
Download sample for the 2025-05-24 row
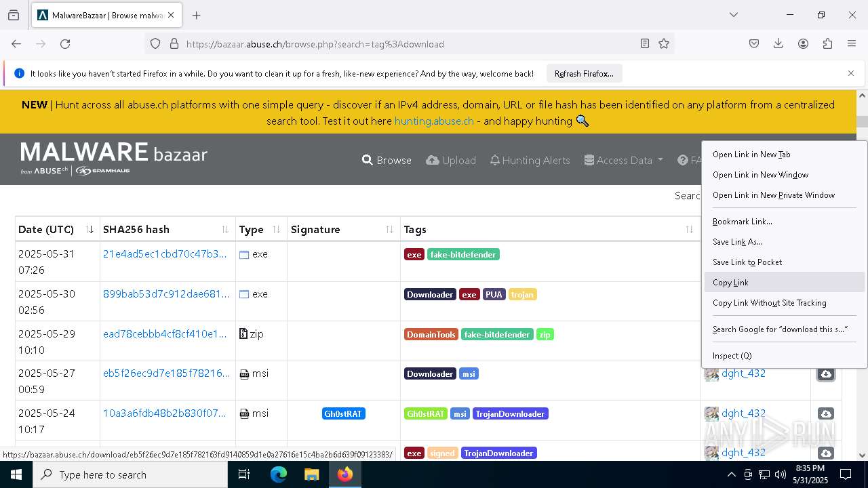[x=826, y=413]
